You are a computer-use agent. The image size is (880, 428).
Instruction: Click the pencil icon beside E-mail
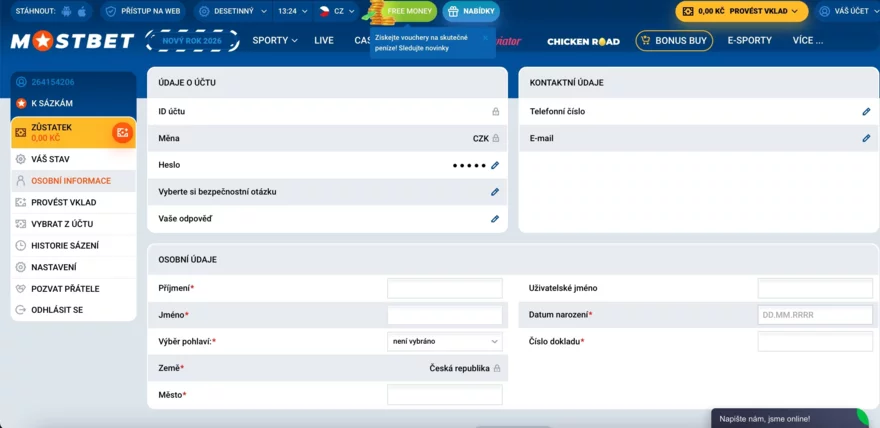click(866, 139)
